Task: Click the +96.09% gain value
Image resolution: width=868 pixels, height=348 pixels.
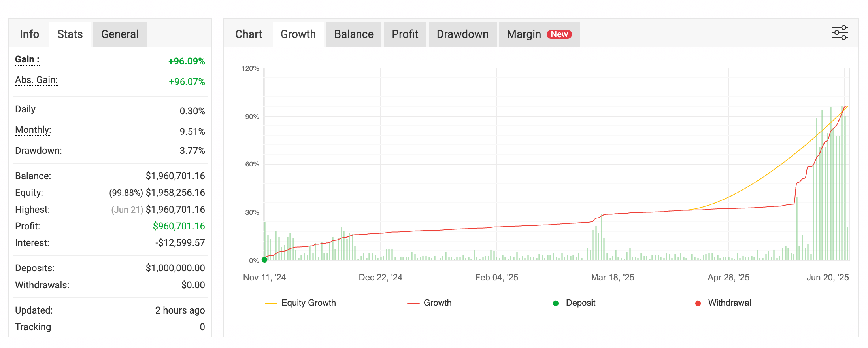Action: (x=187, y=61)
